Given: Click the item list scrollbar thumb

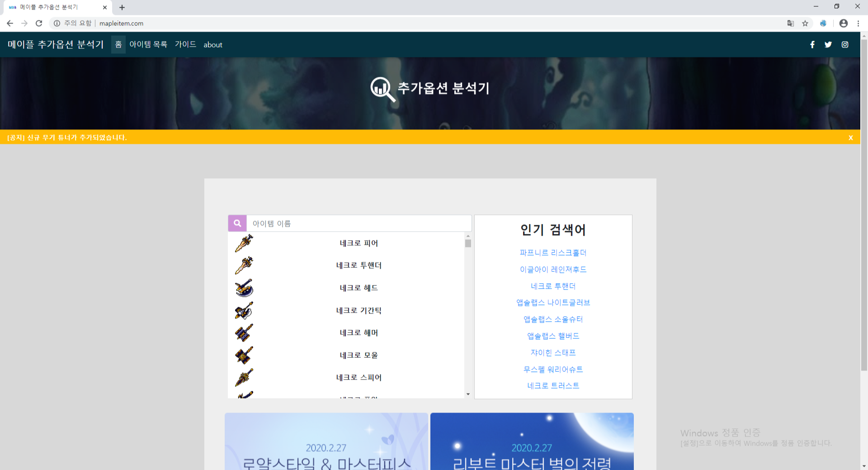Looking at the screenshot, I should click(468, 243).
